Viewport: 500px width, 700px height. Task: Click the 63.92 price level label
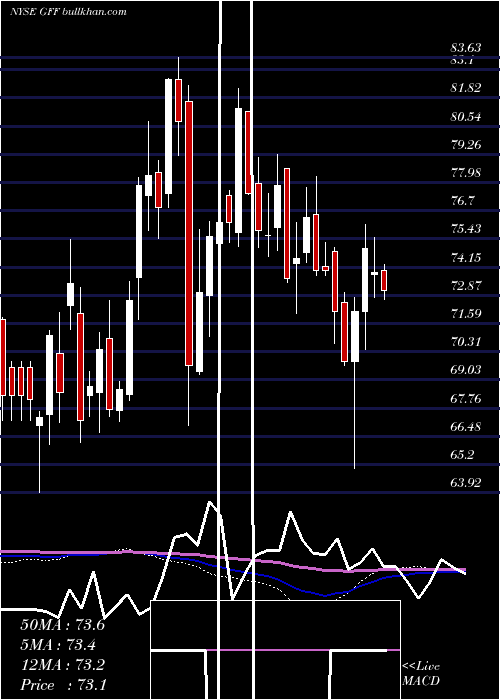tap(466, 482)
